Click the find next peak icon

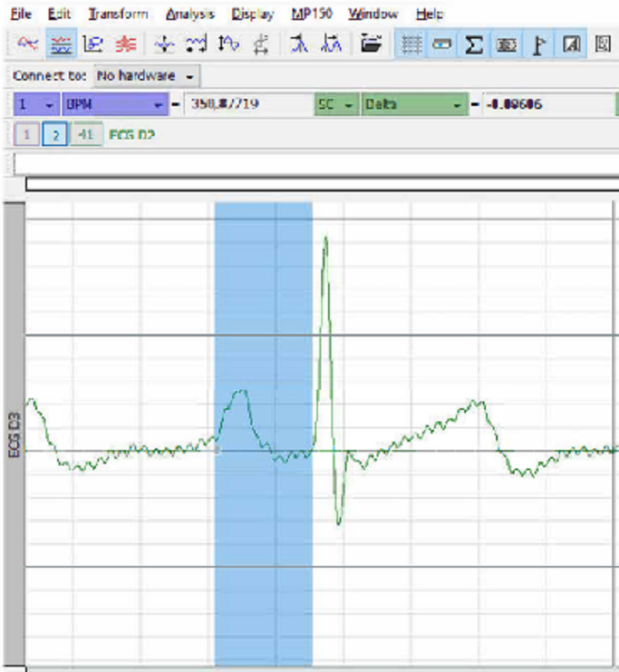point(331,44)
